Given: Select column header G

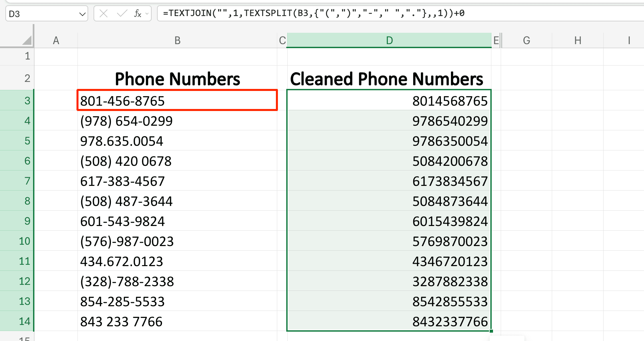Looking at the screenshot, I should [526, 40].
